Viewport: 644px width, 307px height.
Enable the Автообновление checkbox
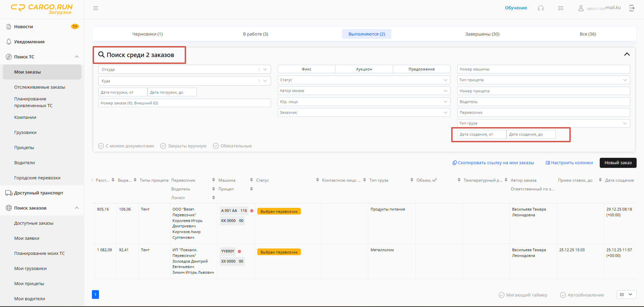point(563,295)
